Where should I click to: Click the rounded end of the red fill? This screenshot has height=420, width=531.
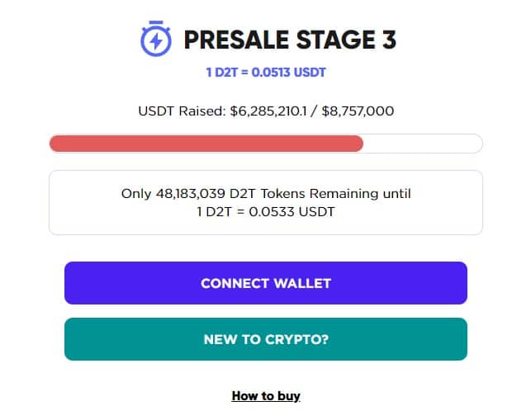coord(358,144)
